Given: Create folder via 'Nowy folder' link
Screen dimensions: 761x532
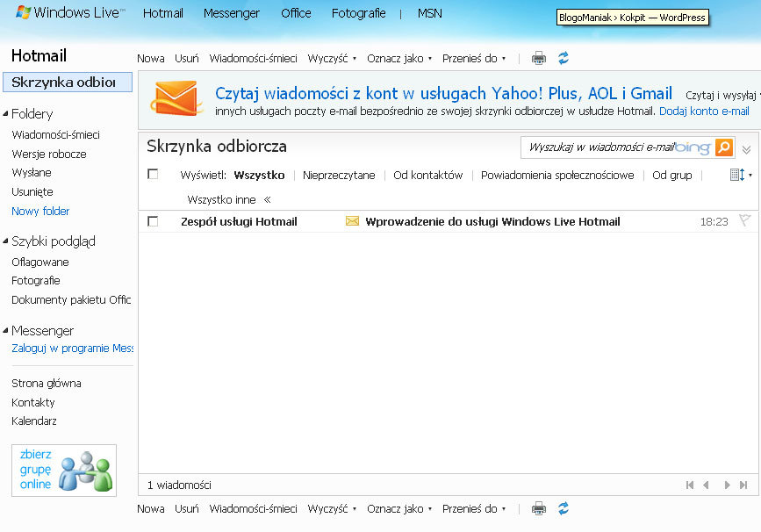Looking at the screenshot, I should [40, 212].
